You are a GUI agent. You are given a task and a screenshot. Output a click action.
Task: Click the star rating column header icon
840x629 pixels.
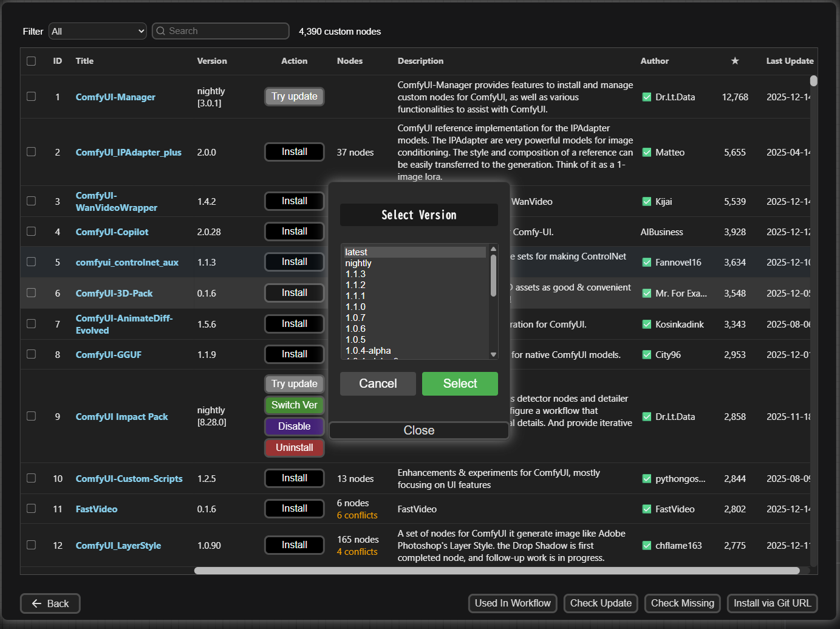(734, 61)
